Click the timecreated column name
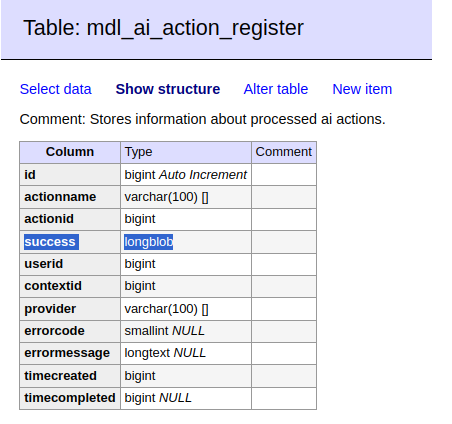 tap(60, 376)
